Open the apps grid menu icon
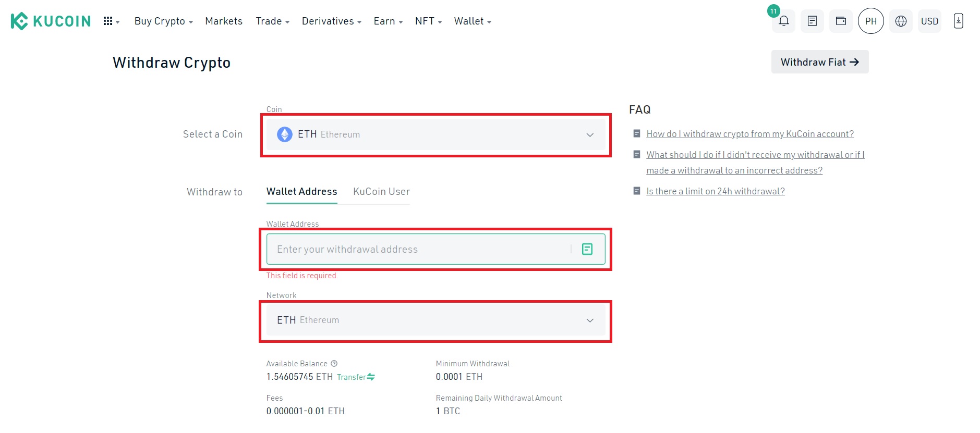 [108, 21]
